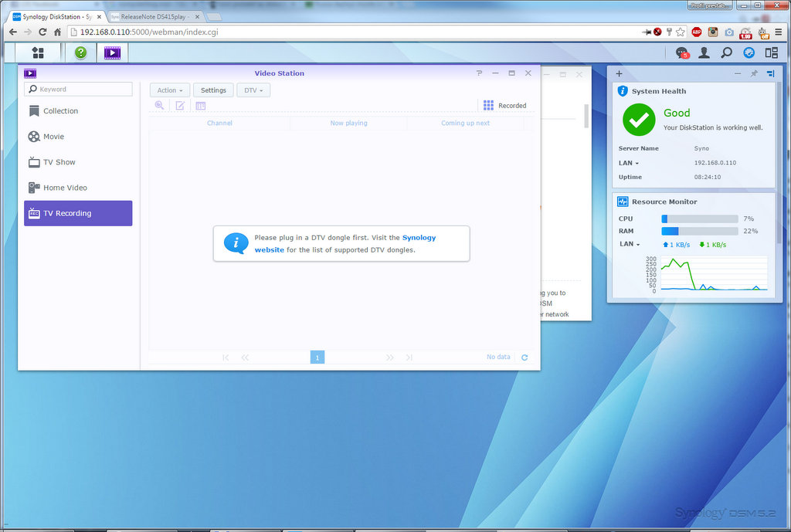The image size is (791, 532).
Task: Click Resource Monitor widget icon
Action: [623, 202]
